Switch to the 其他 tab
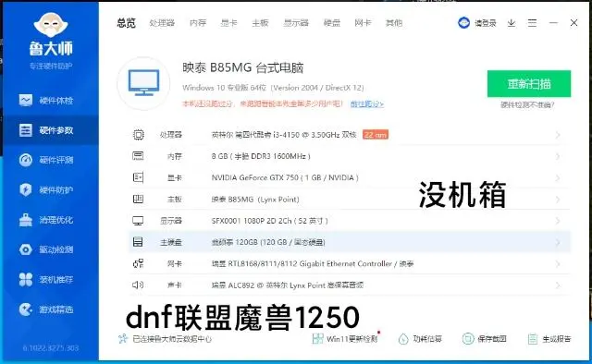Viewport: 592px width, 364px height. 394,23
